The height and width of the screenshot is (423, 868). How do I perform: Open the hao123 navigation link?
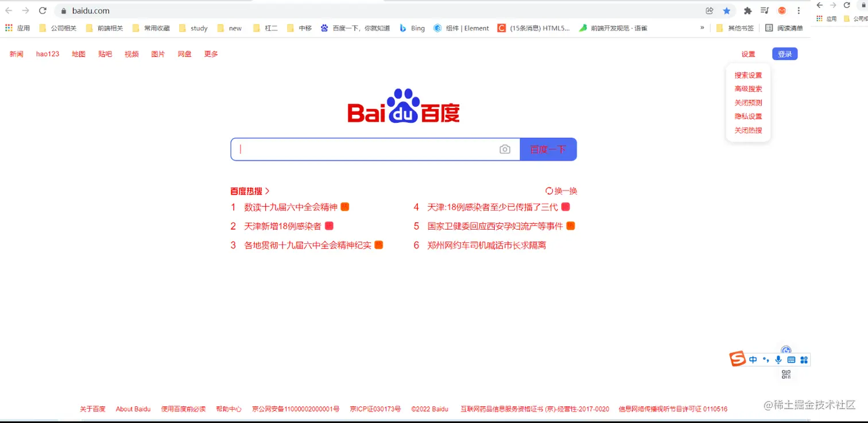[48, 54]
